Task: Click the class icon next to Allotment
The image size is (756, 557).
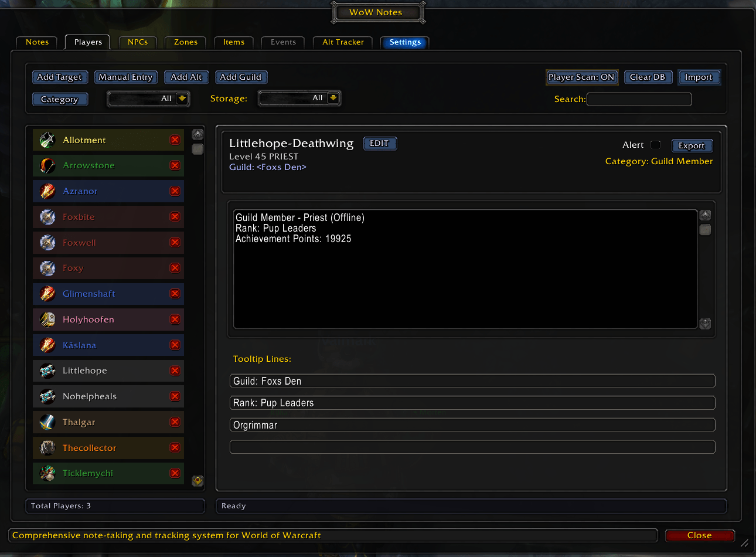Action: 47,140
